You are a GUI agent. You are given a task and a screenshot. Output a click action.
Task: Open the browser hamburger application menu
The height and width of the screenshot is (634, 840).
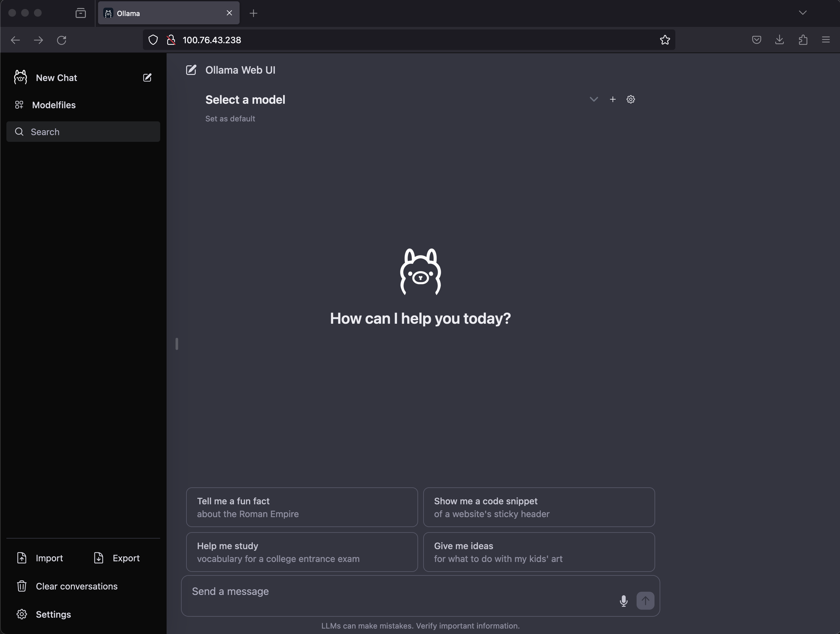(x=826, y=40)
